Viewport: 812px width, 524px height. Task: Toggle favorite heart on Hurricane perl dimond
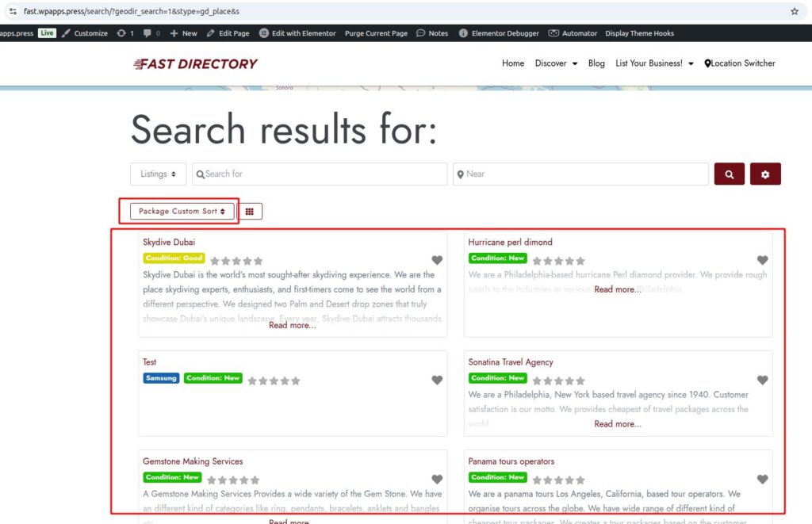(762, 260)
